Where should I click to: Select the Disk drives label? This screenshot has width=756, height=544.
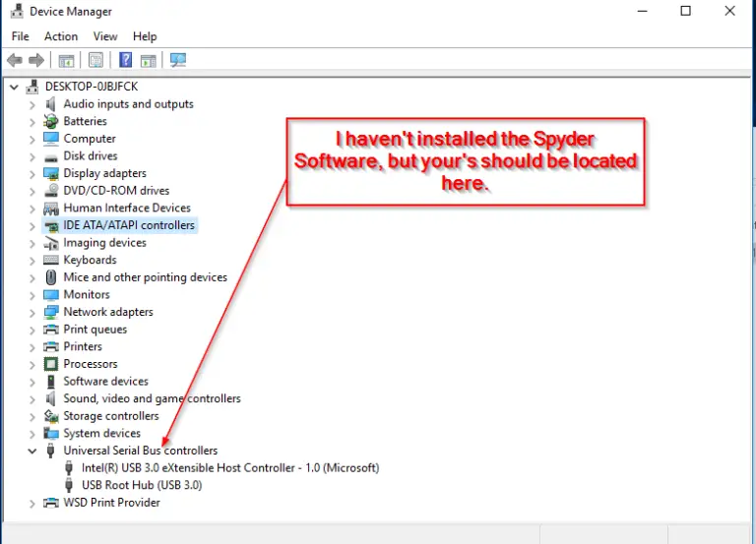(91, 155)
